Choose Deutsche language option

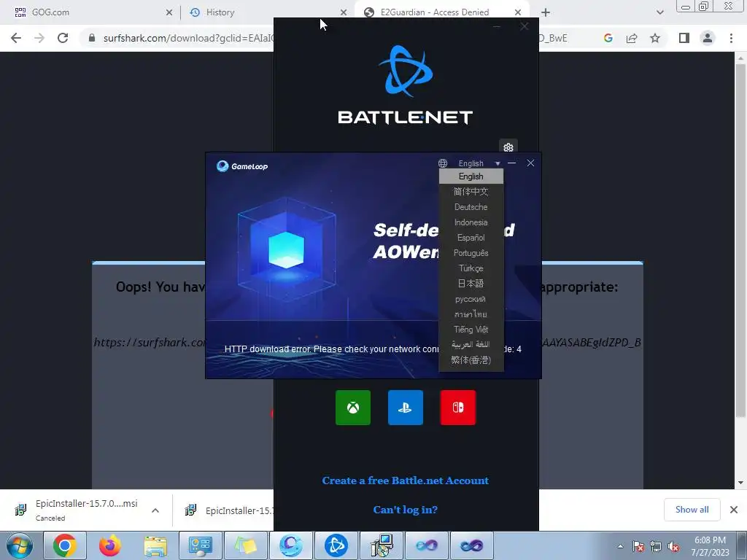(471, 207)
